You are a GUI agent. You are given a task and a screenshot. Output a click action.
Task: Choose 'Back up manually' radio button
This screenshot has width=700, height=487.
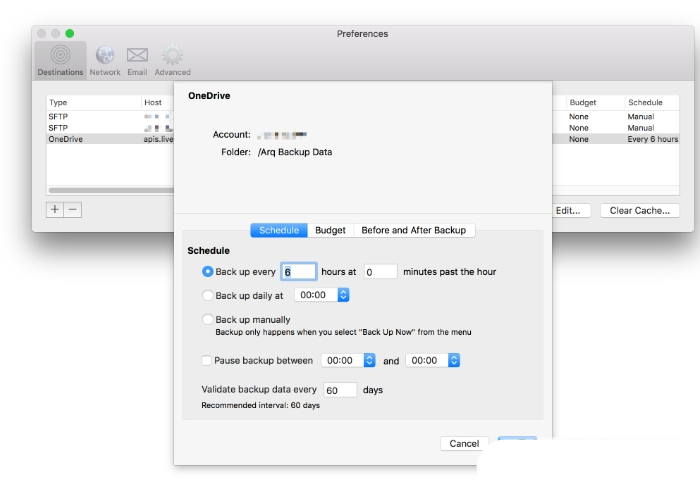point(208,320)
